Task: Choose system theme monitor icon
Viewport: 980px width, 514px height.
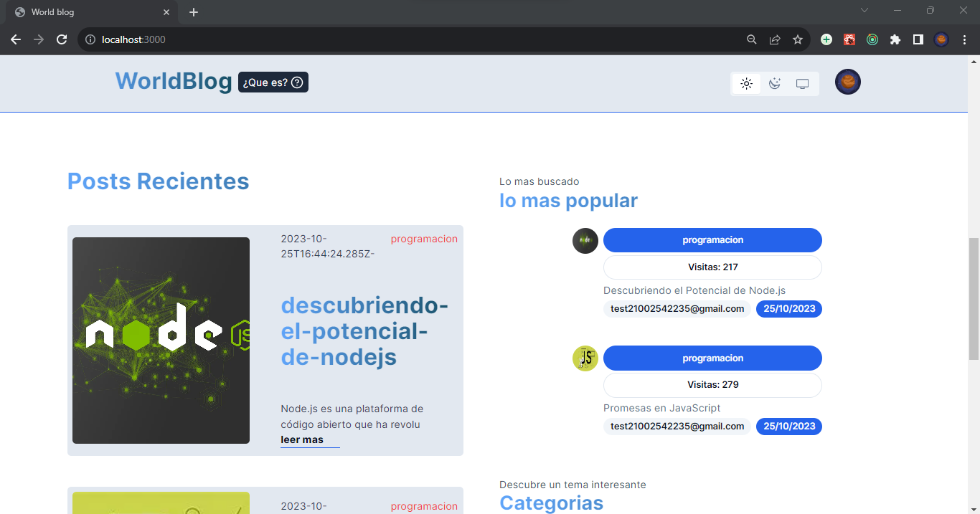Action: pos(802,83)
